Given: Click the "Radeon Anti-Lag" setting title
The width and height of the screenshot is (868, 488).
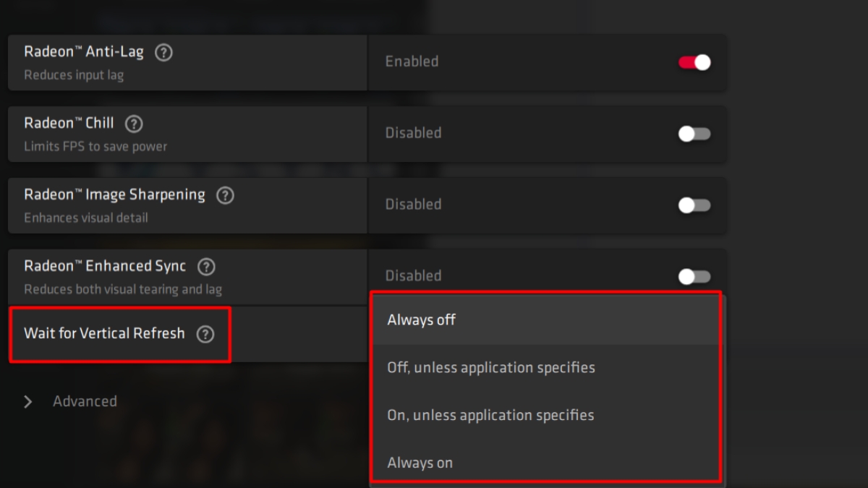Looking at the screenshot, I should [84, 52].
